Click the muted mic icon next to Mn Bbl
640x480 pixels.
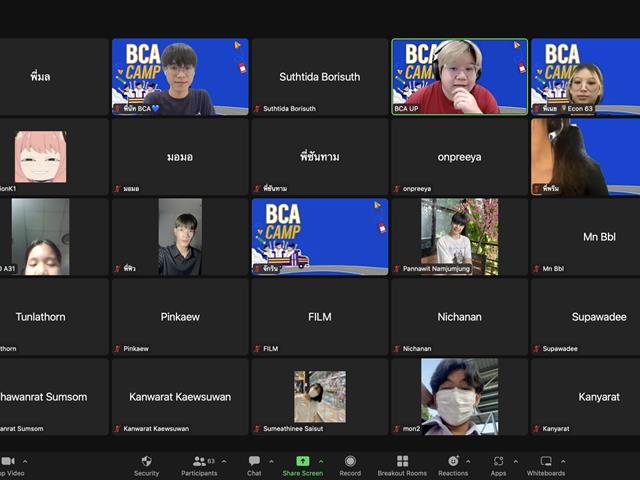click(x=536, y=269)
